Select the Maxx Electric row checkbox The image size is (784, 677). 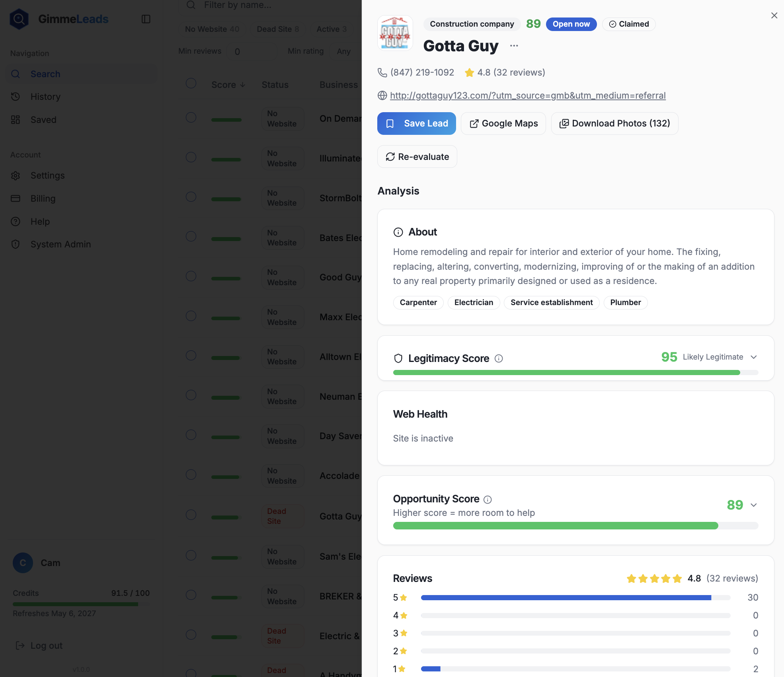191,316
